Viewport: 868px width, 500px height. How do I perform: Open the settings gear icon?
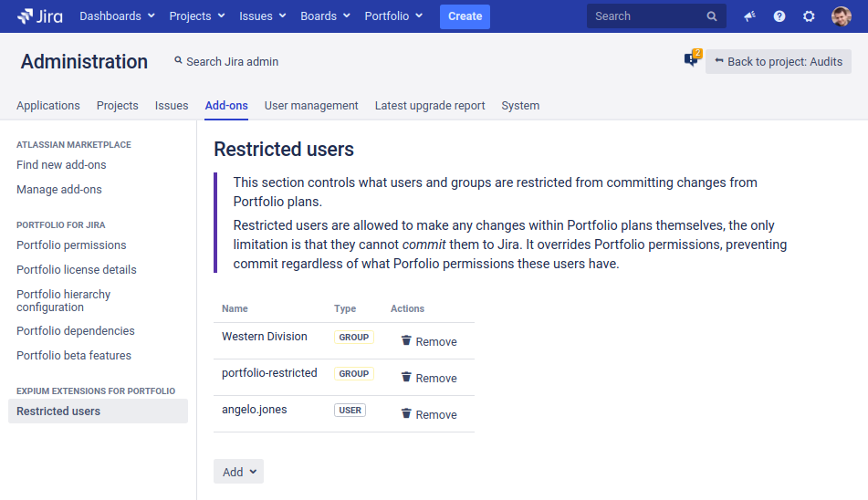coord(809,16)
